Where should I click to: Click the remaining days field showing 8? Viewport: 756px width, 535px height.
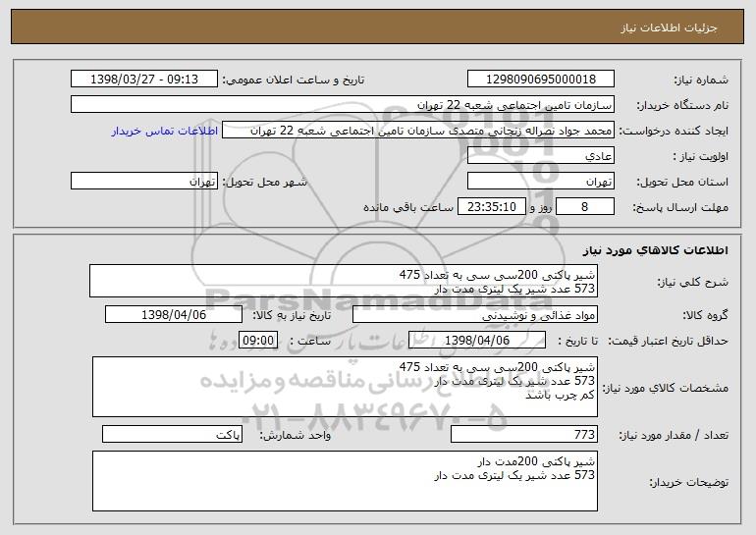(x=585, y=207)
